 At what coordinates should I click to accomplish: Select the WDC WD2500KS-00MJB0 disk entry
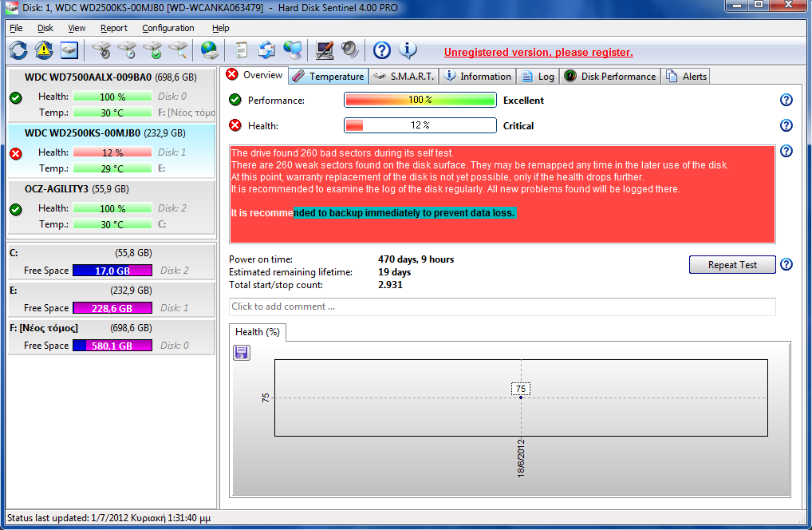112,151
